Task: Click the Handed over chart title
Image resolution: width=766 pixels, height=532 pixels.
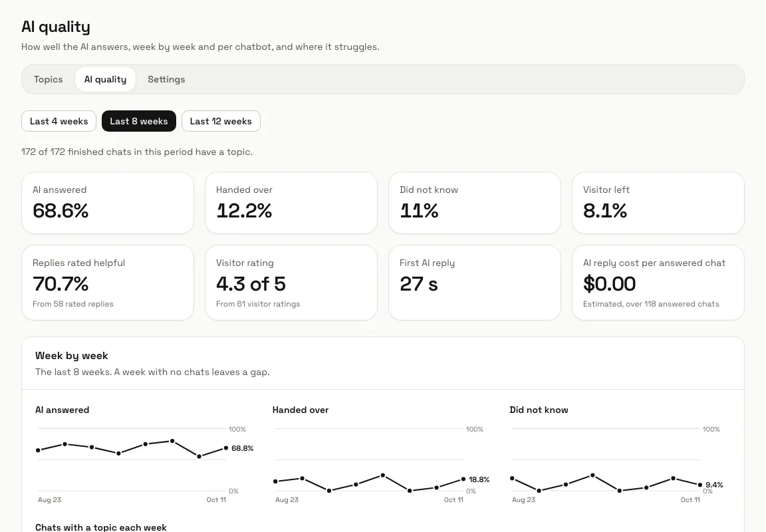Action: [301, 410]
